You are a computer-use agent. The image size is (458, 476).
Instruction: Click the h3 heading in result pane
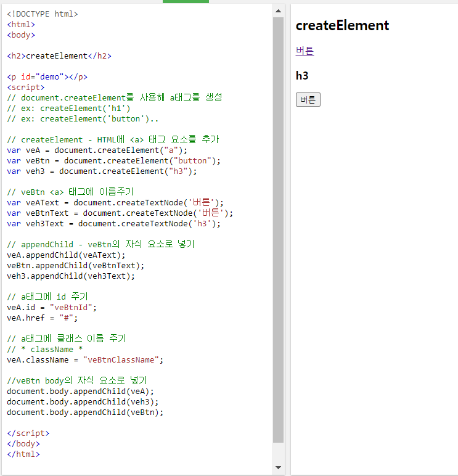(302, 76)
